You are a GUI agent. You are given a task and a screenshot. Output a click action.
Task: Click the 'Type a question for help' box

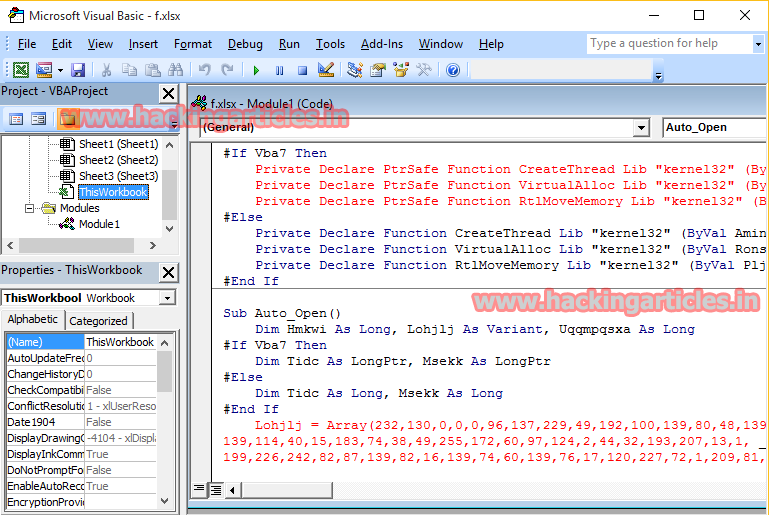pyautogui.click(x=669, y=44)
